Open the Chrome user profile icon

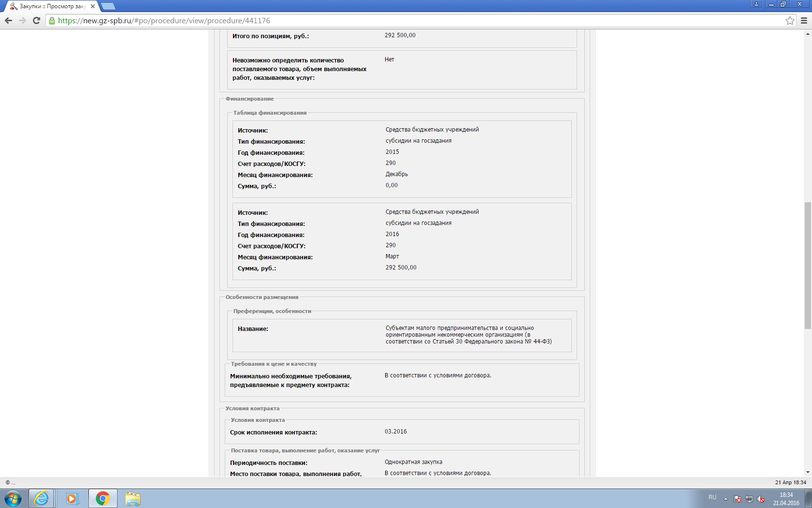(x=756, y=4)
